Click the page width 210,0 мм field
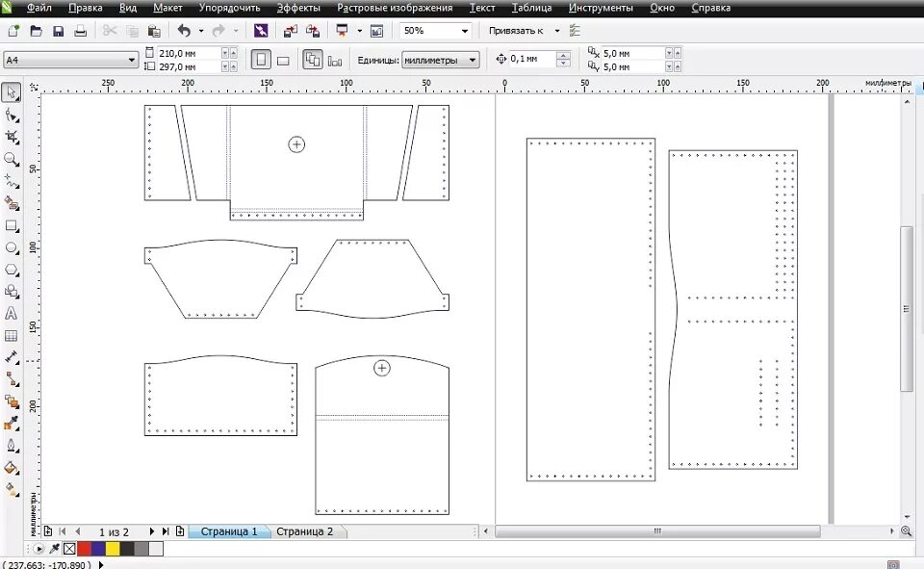Viewport: 924px width, 569px height. click(x=189, y=53)
